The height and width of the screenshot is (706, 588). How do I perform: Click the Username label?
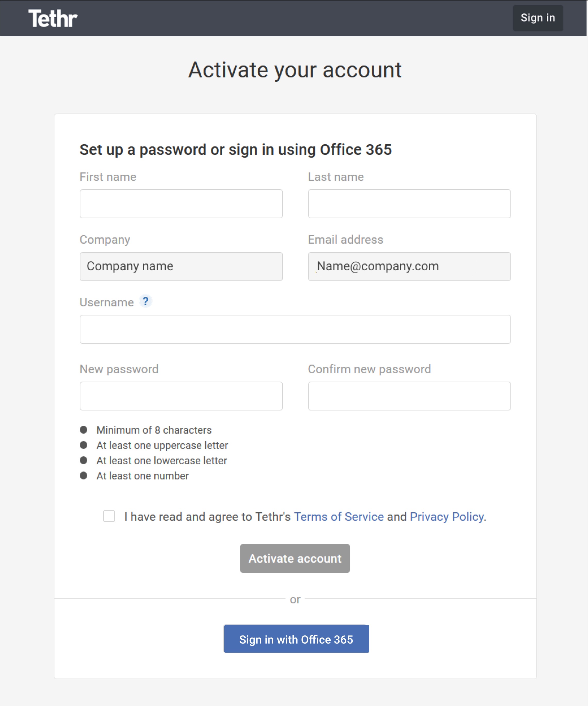tap(107, 302)
